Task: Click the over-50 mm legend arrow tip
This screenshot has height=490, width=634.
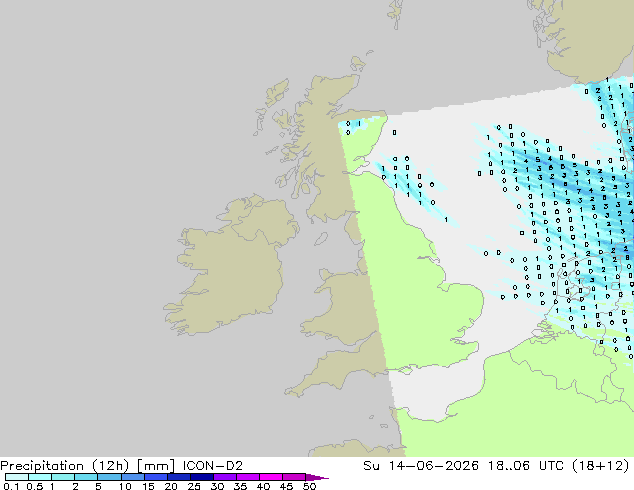Action: [317, 477]
